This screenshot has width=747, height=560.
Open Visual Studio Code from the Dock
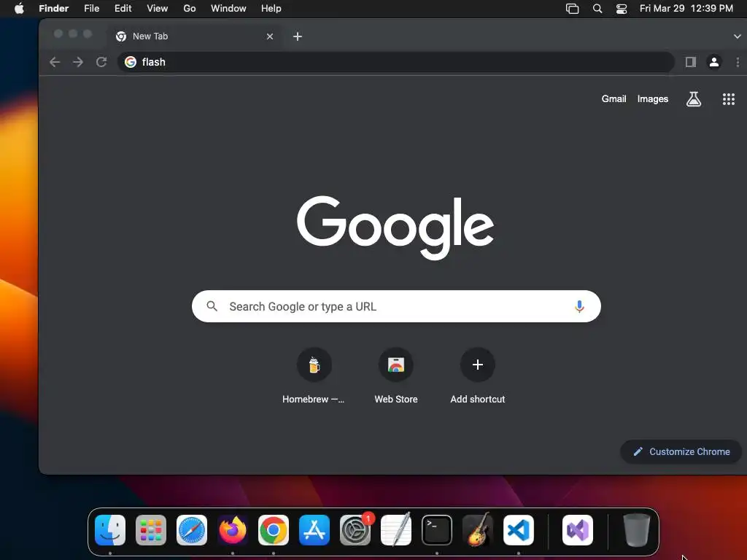[x=519, y=530]
